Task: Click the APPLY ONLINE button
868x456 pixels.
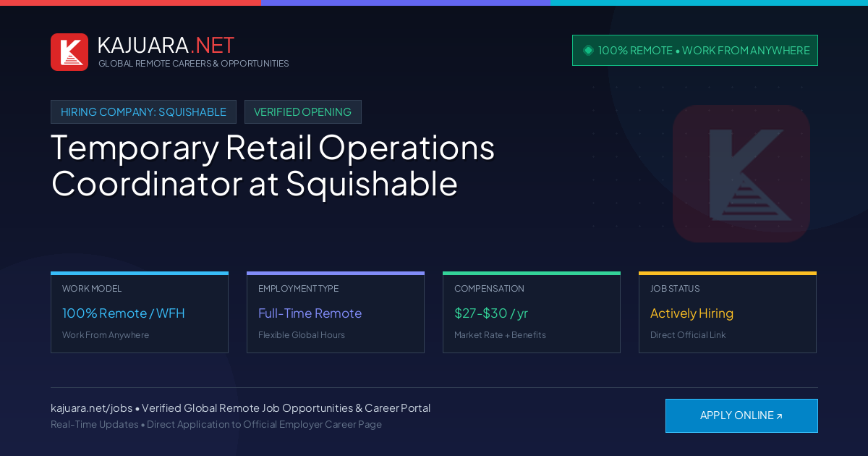Action: tap(741, 415)
